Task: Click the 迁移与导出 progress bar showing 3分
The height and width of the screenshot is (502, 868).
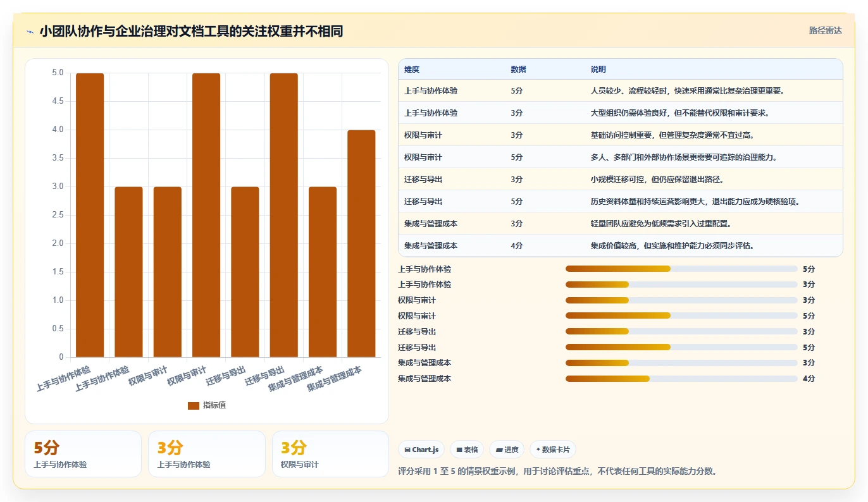Action: [681, 331]
